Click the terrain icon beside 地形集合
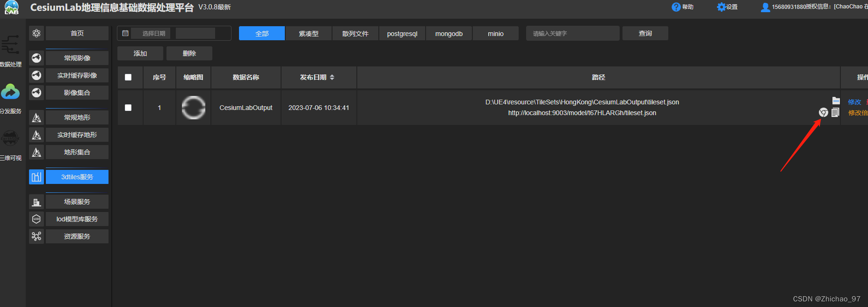The width and height of the screenshot is (868, 307). 36,152
